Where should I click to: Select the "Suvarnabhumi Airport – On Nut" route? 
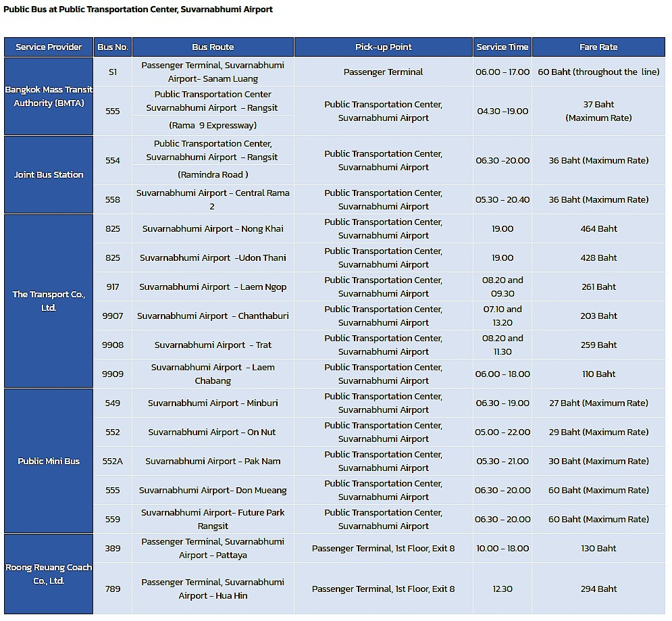point(213,432)
